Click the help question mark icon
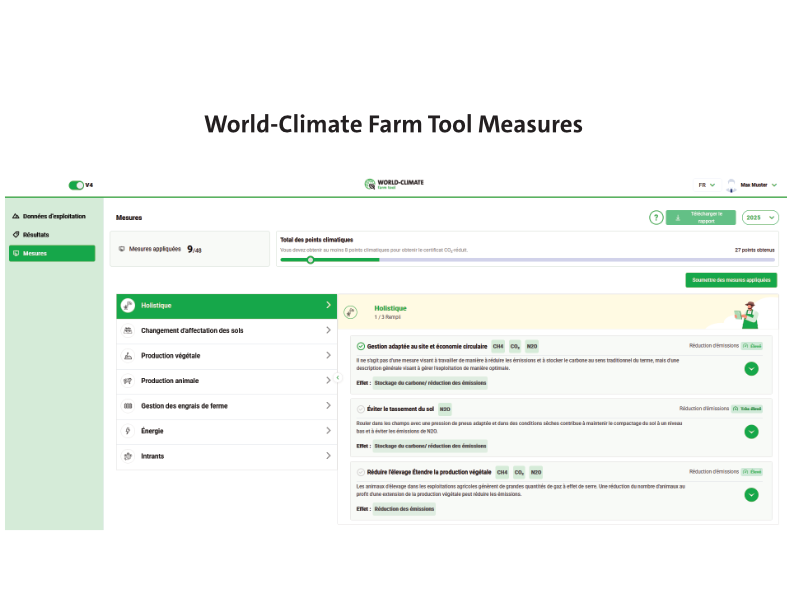This screenshot has width=787, height=590. tap(656, 217)
